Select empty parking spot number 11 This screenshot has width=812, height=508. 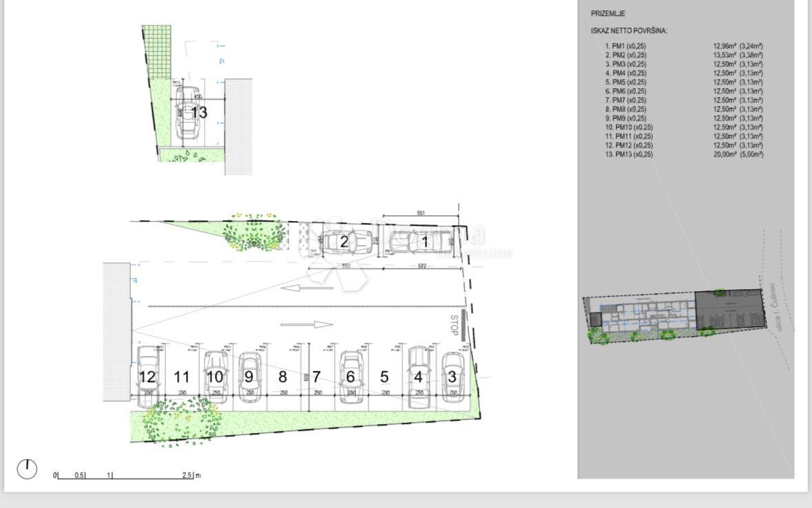[x=182, y=377]
